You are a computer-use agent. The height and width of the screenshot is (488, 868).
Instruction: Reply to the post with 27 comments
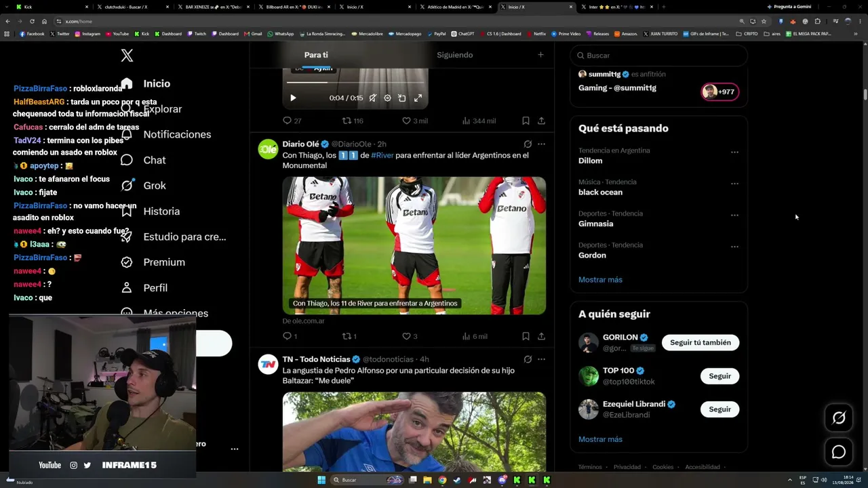coord(292,121)
